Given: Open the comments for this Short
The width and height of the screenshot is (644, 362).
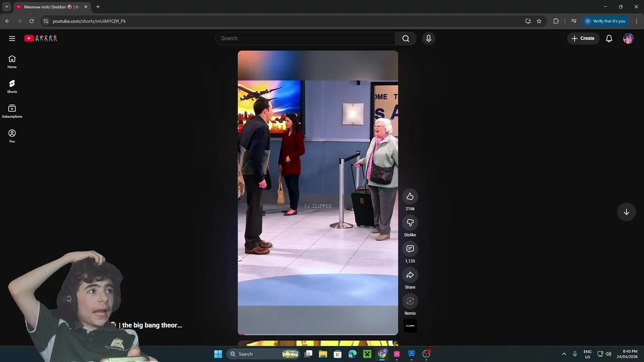Looking at the screenshot, I should coord(410,249).
